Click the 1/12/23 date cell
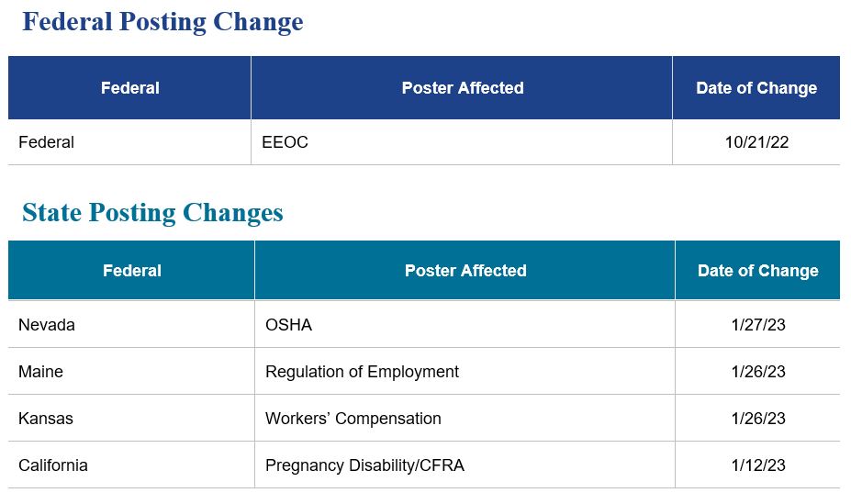The height and width of the screenshot is (504, 851). coord(758,465)
